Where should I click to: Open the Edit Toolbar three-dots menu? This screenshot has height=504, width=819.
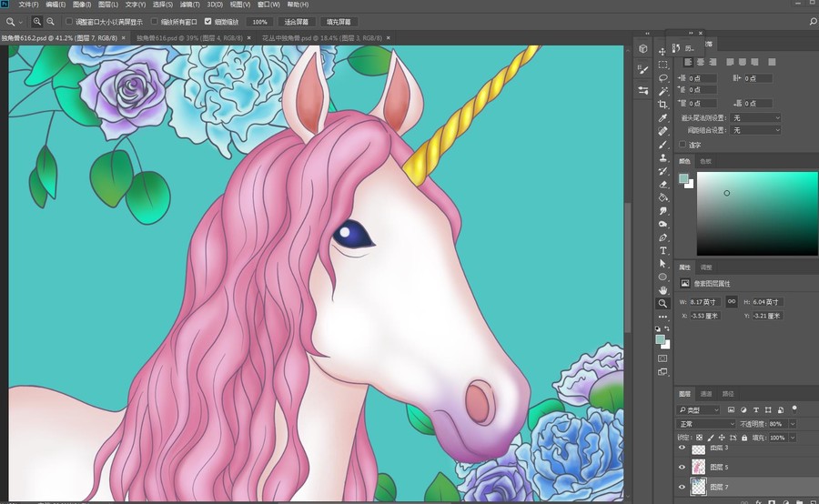pos(662,317)
